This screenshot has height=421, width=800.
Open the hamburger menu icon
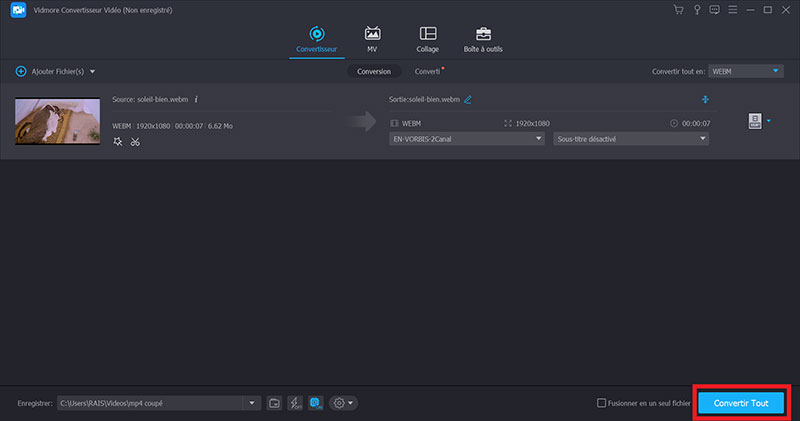click(x=733, y=10)
